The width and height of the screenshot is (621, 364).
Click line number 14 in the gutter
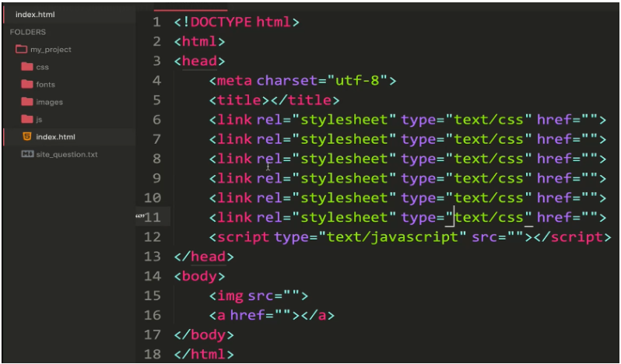tap(153, 276)
